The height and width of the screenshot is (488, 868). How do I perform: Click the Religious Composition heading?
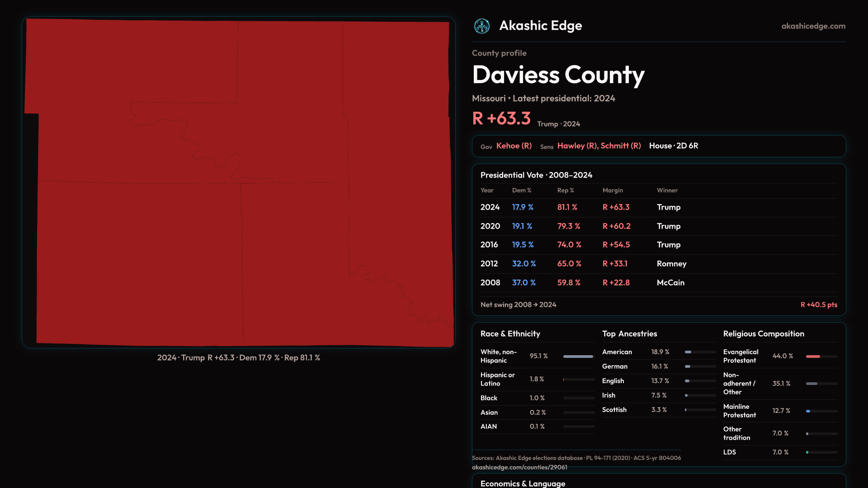[763, 334]
